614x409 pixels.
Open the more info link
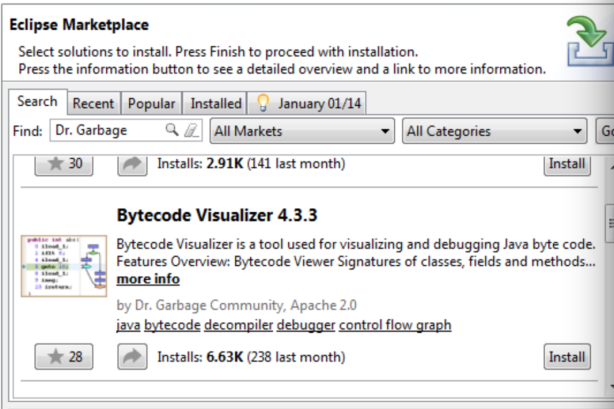[148, 279]
